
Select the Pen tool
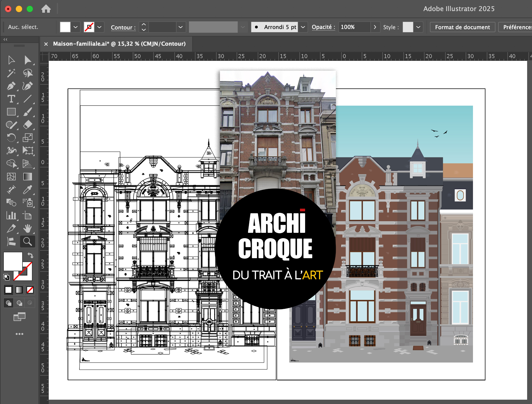11,86
